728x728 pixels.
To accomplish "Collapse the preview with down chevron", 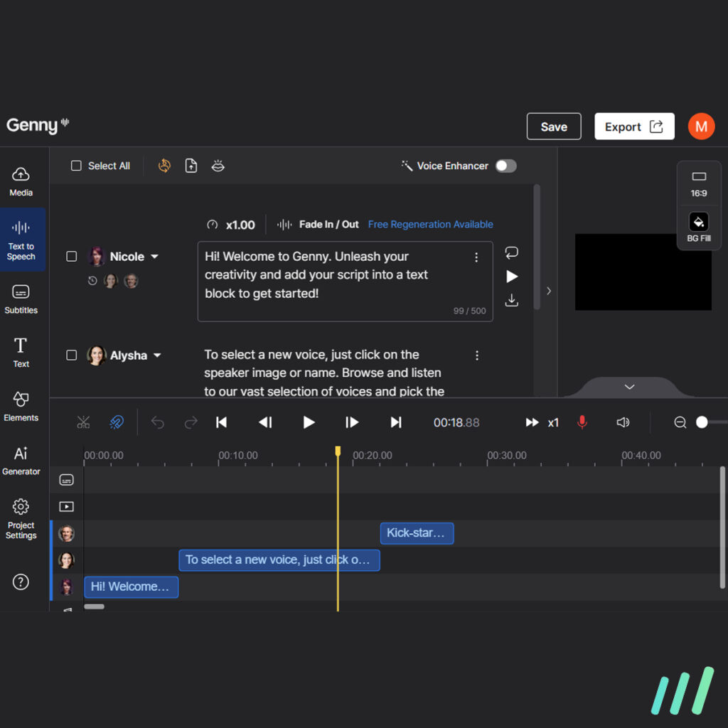I will pos(630,387).
